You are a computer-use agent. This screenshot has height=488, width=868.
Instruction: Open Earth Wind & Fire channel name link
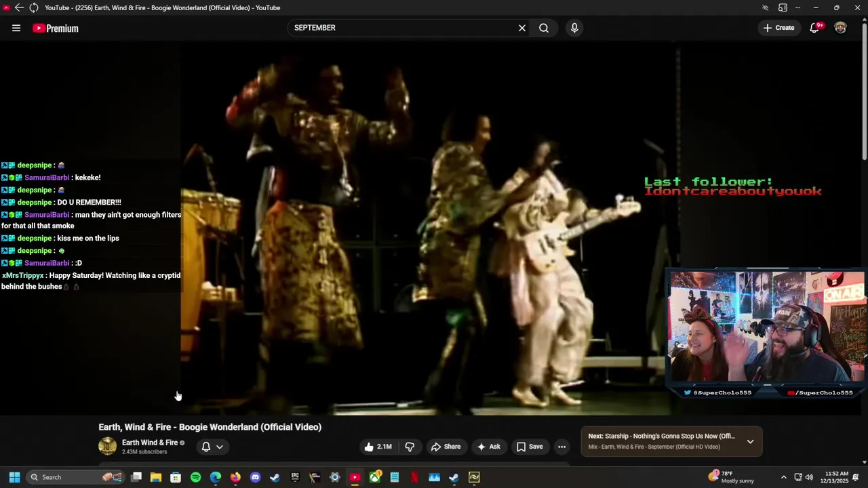150,443
